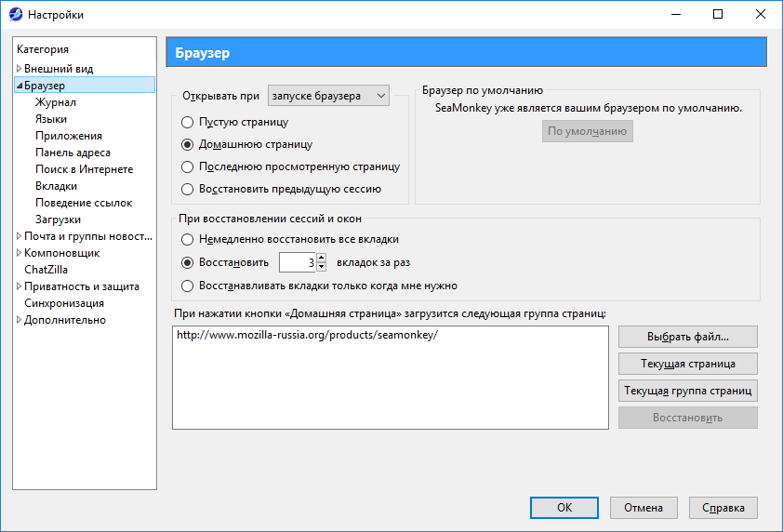Choose 'Восстановить предыдущую сессию' radio option

tap(188, 189)
